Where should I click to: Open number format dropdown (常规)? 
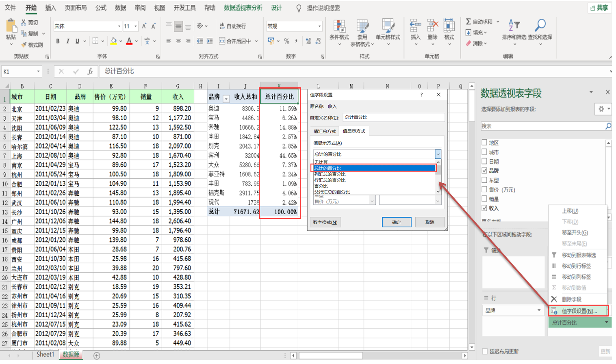[320, 26]
